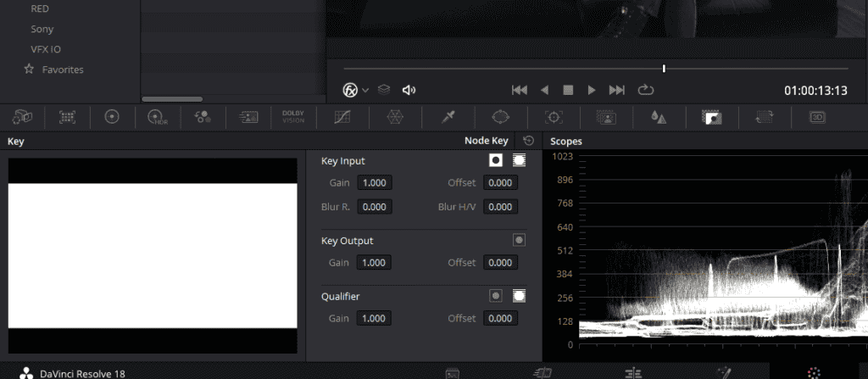The image size is (868, 379).
Task: Open the Color Warper palette
Action: [x=395, y=117]
